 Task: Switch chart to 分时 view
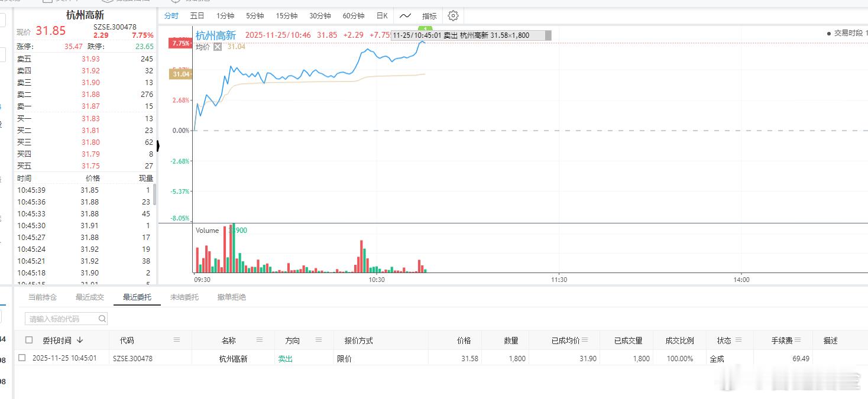click(171, 16)
